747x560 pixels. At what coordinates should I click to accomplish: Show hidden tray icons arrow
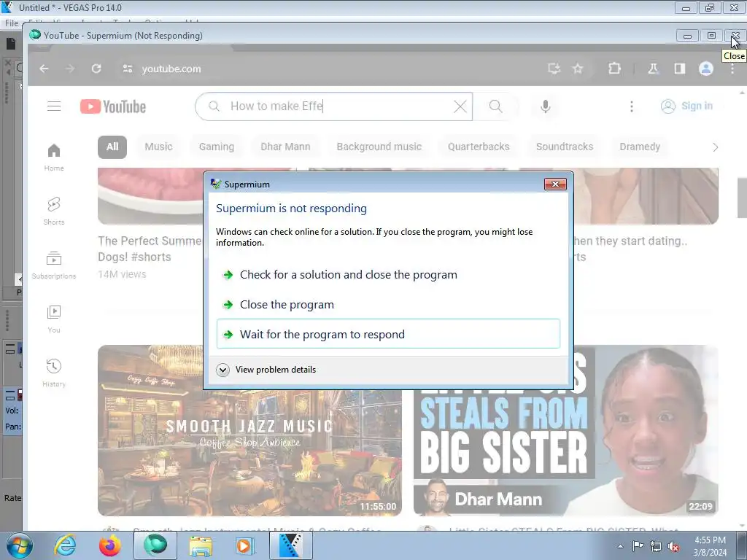(620, 546)
